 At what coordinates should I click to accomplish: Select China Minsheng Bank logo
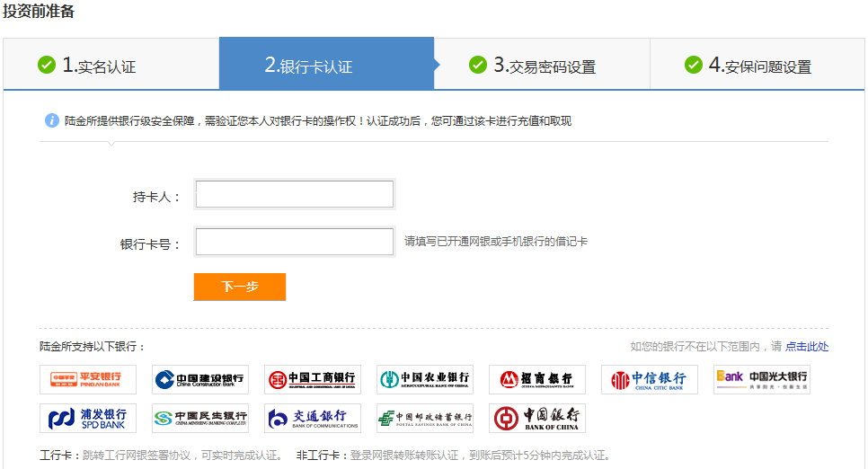[x=200, y=418]
